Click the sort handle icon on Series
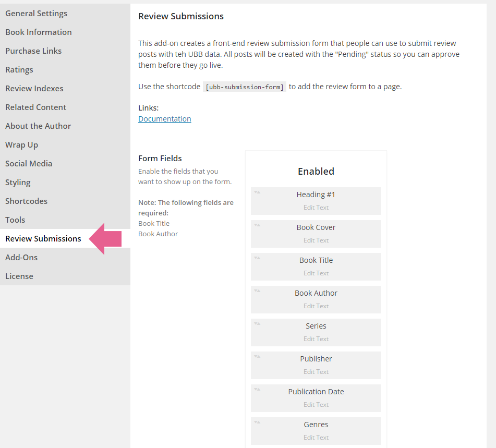This screenshot has height=448, width=496. pyautogui.click(x=257, y=324)
